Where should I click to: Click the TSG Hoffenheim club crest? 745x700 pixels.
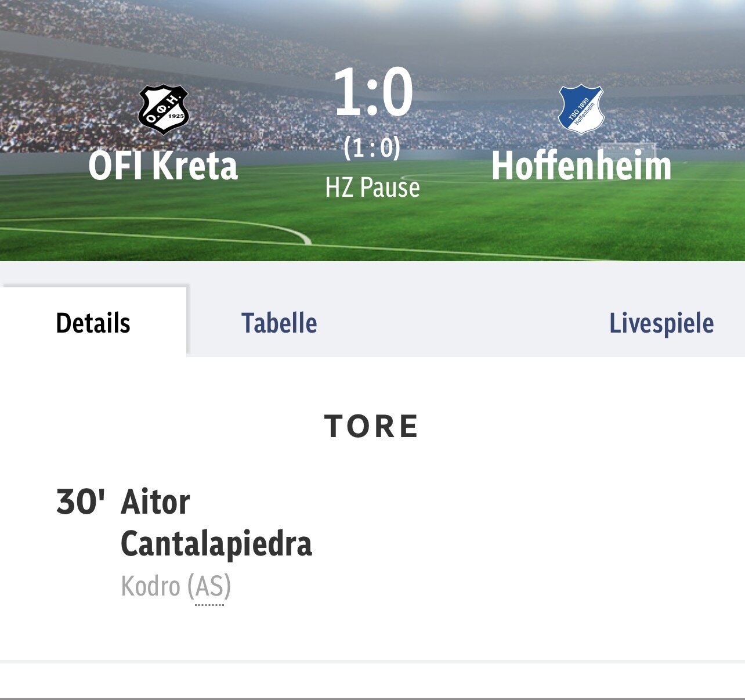point(581,109)
